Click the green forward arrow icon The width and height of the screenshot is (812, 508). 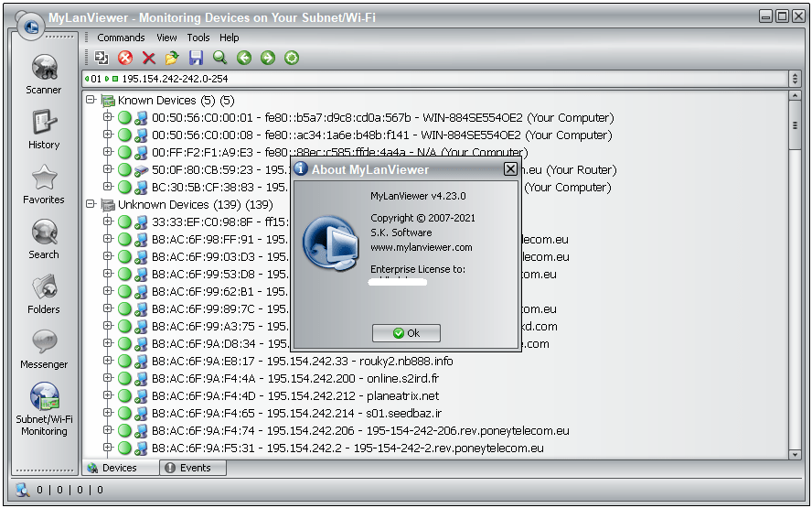pos(268,58)
